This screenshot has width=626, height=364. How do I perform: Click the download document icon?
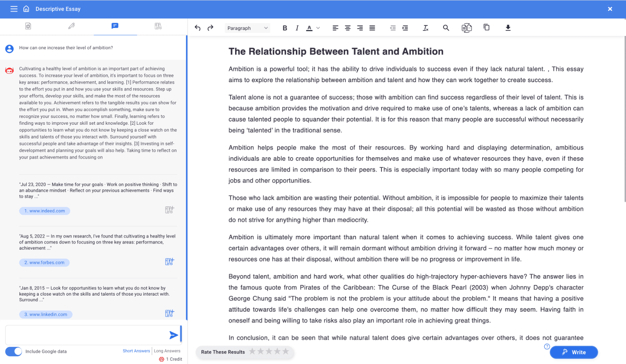point(508,28)
